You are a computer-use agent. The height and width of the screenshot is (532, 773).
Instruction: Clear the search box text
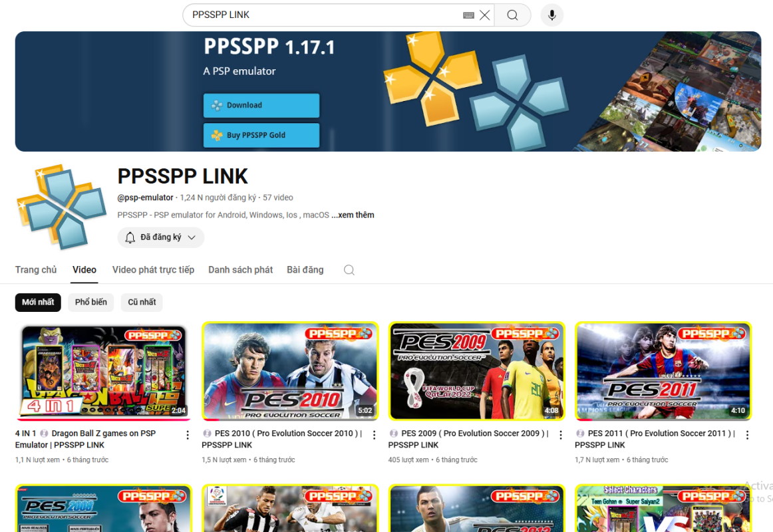(485, 15)
